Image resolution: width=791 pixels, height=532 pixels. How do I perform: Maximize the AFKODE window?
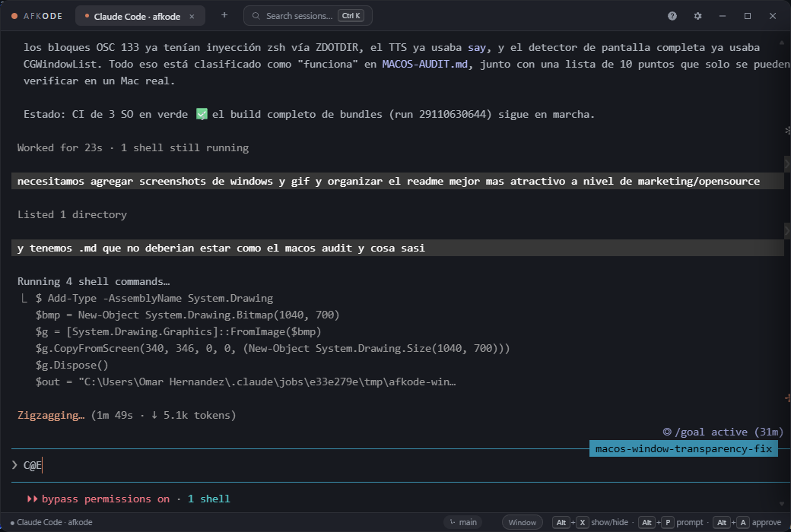748,16
